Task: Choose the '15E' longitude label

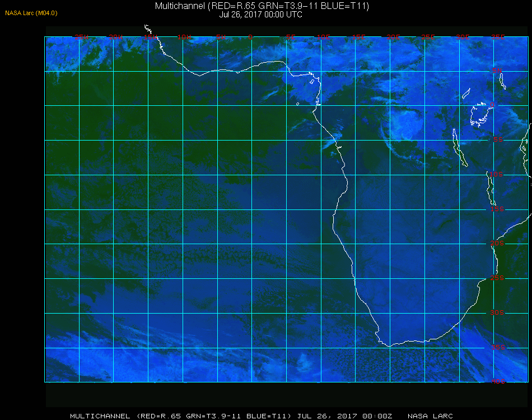Action: (358, 37)
